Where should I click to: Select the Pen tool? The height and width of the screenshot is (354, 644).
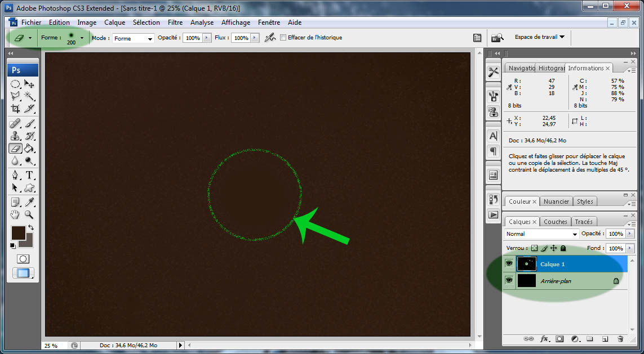pos(16,175)
